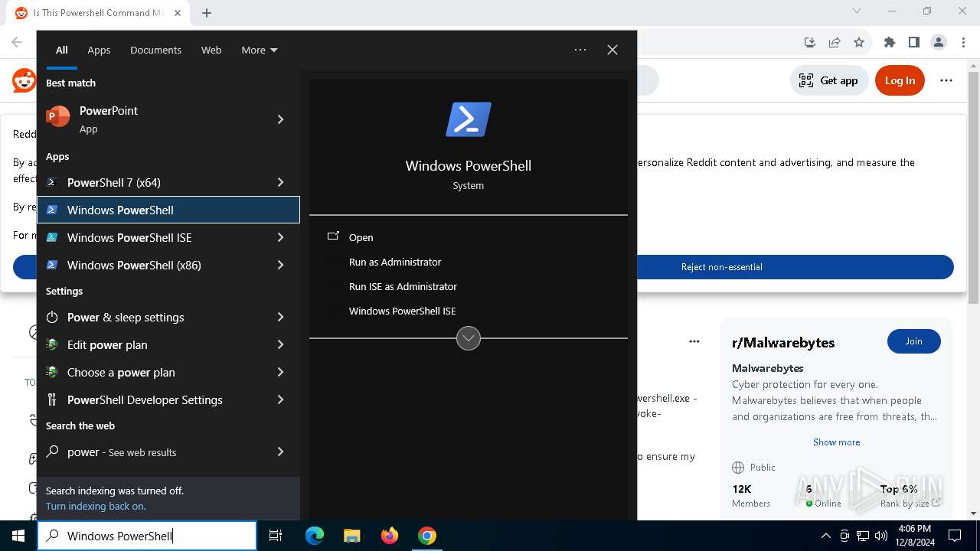Expand Windows PowerShell (x86) chevron
Screen dimensions: 980x551
pyautogui.click(x=281, y=265)
